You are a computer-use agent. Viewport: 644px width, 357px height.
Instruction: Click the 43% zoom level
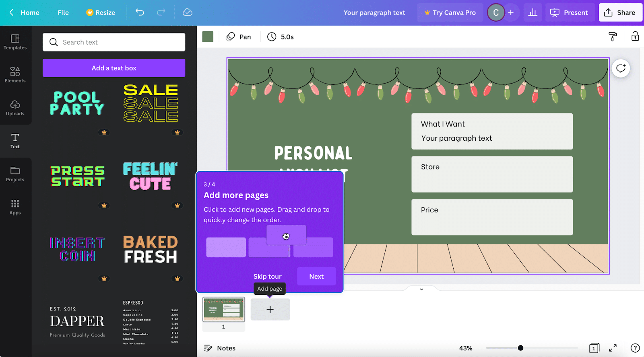click(x=466, y=348)
